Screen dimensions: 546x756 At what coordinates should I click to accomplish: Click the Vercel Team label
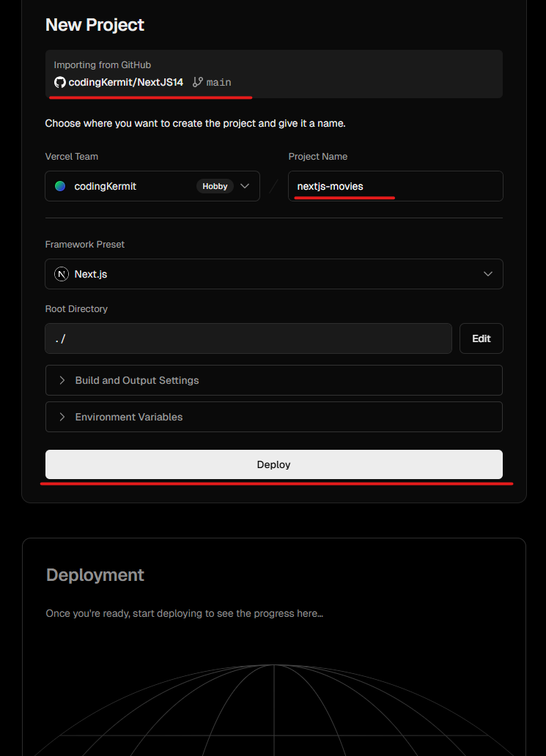tap(72, 157)
